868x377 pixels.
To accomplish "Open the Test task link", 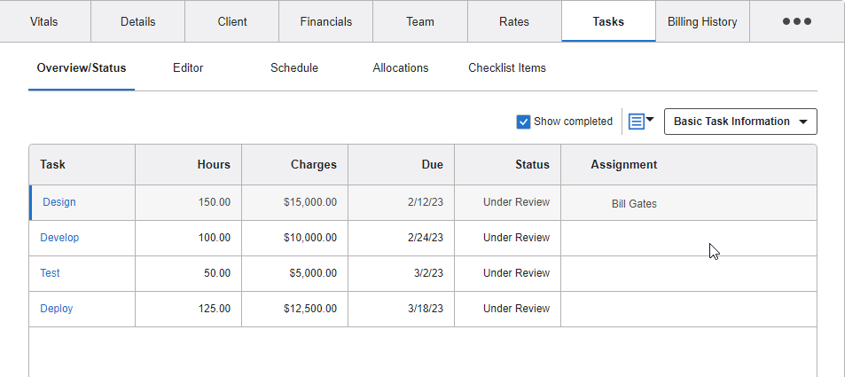I will (51, 273).
